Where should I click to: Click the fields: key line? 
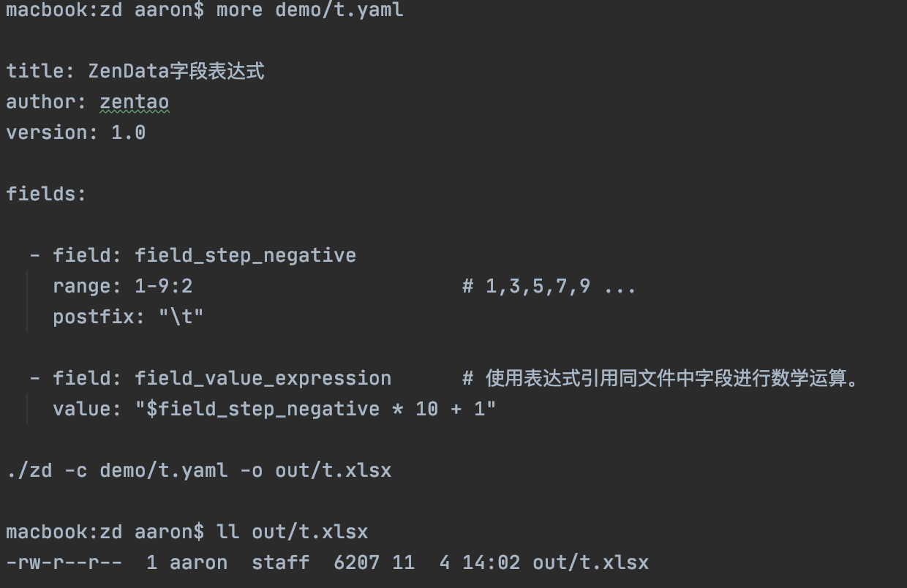pos(46,194)
